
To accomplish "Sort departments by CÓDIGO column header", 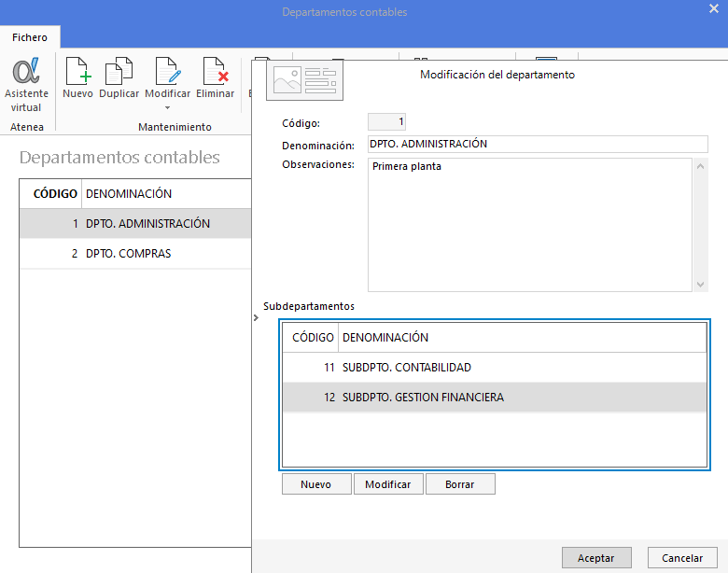I will [51, 193].
